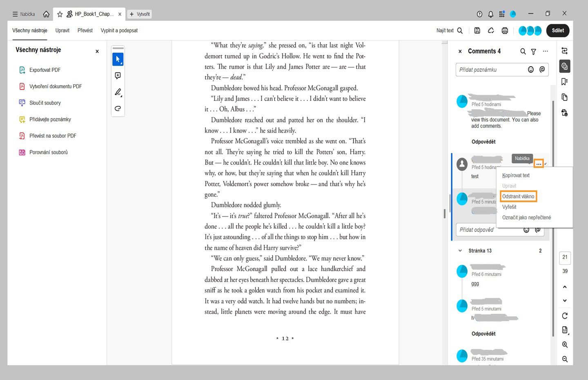
Task: Rotate the page view icon
Action: point(565,316)
